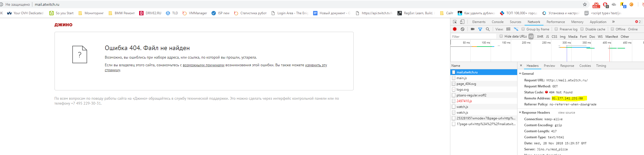This screenshot has height=155, width=644.
Task: Click the 'возможными причинами' link
Action: [x=204, y=65]
